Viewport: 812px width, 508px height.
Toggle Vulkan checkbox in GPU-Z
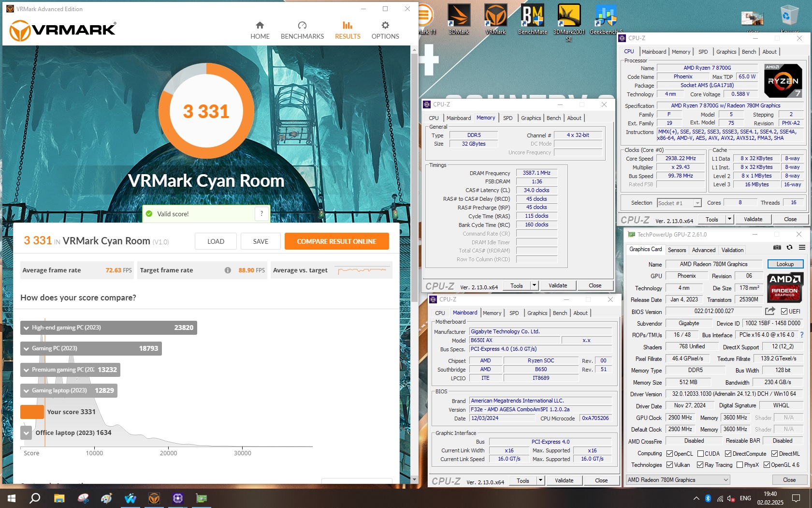[669, 464]
